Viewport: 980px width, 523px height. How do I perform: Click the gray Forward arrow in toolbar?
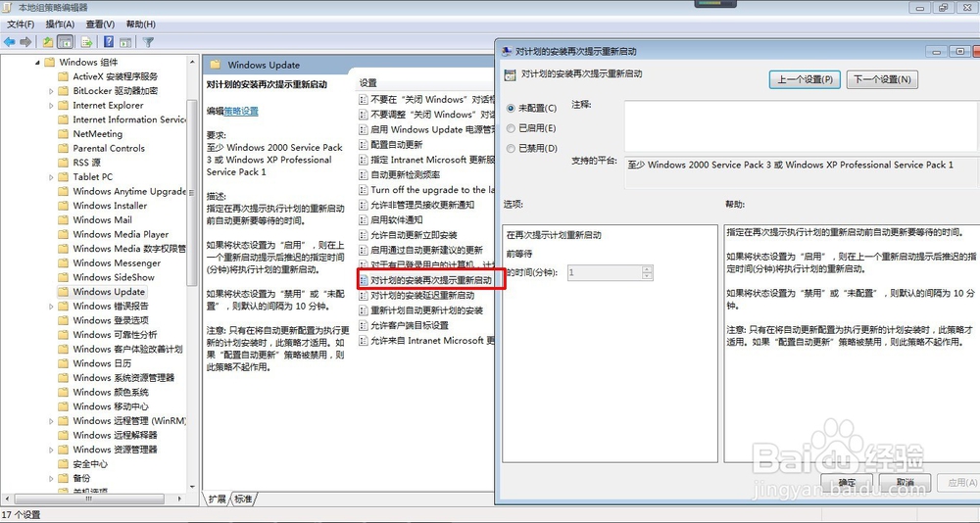point(25,42)
